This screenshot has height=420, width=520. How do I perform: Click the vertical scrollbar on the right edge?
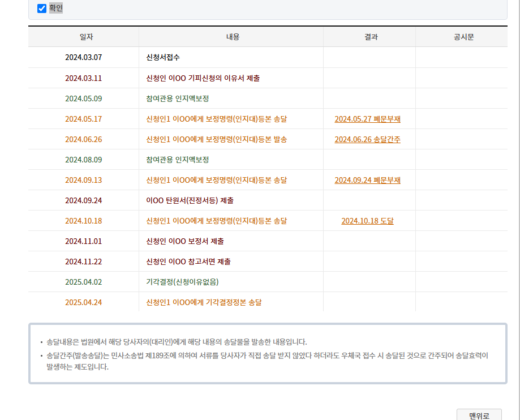517,209
